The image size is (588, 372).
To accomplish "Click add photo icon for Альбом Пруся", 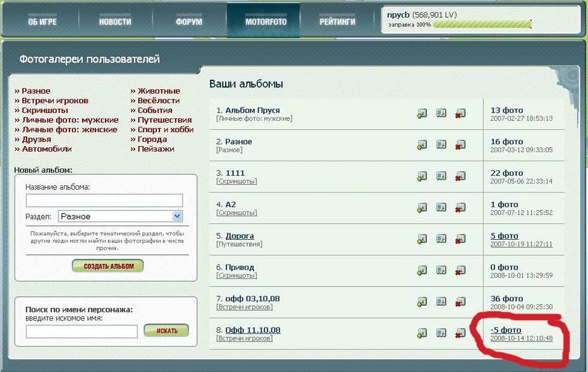I will pyautogui.click(x=422, y=114).
